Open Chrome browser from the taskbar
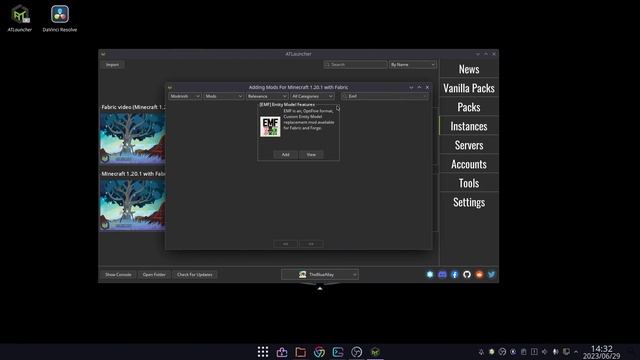This screenshot has height=360, width=640. click(x=319, y=352)
